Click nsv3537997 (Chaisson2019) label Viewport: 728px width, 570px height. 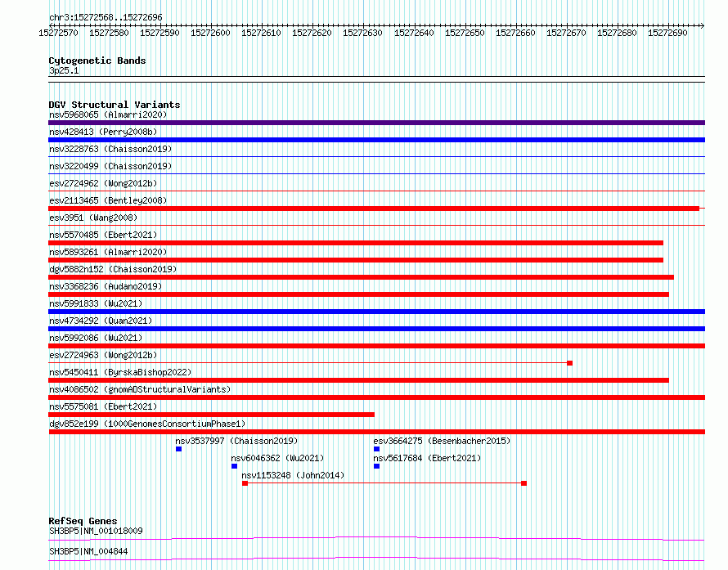(x=236, y=441)
